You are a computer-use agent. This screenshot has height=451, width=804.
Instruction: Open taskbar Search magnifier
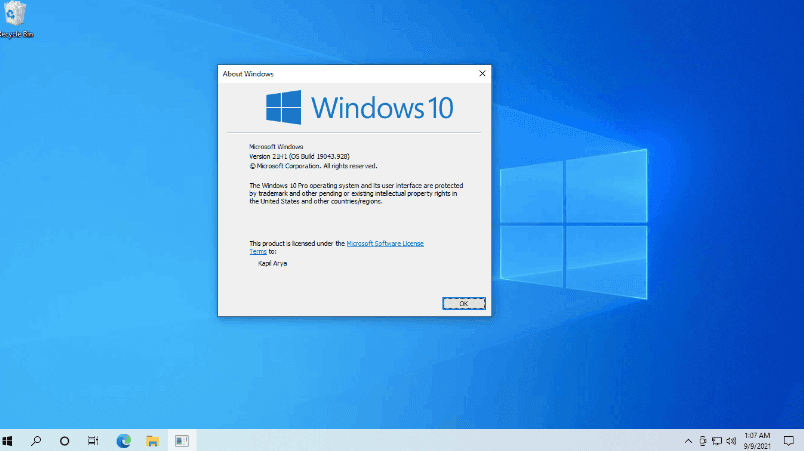click(36, 441)
